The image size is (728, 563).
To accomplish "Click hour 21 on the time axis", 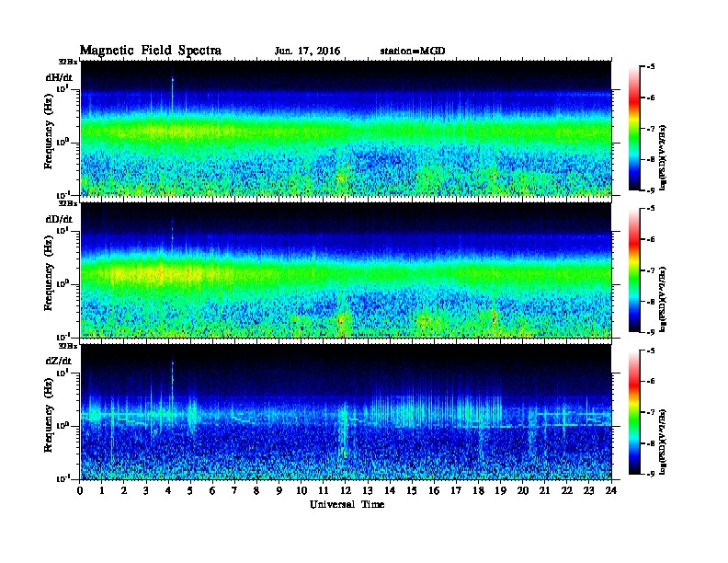I will [x=544, y=491].
